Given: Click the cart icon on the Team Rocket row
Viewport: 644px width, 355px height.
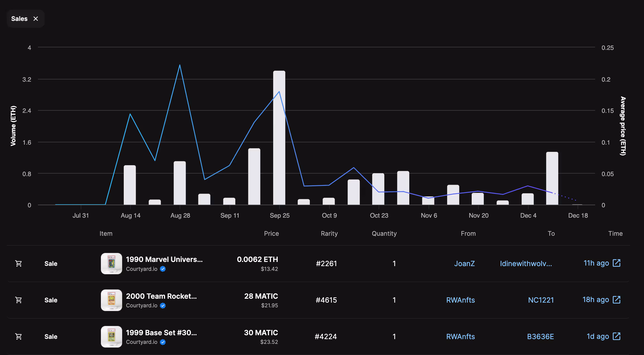Looking at the screenshot, I should point(19,300).
